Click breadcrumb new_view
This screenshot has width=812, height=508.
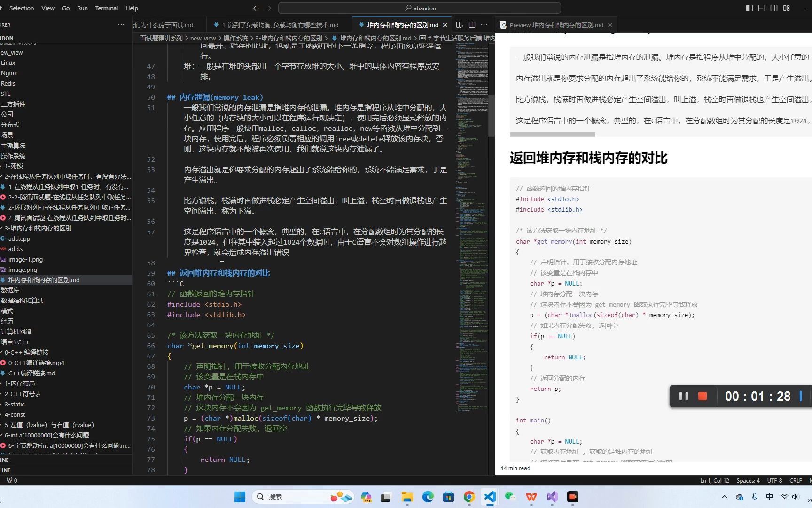coord(203,38)
